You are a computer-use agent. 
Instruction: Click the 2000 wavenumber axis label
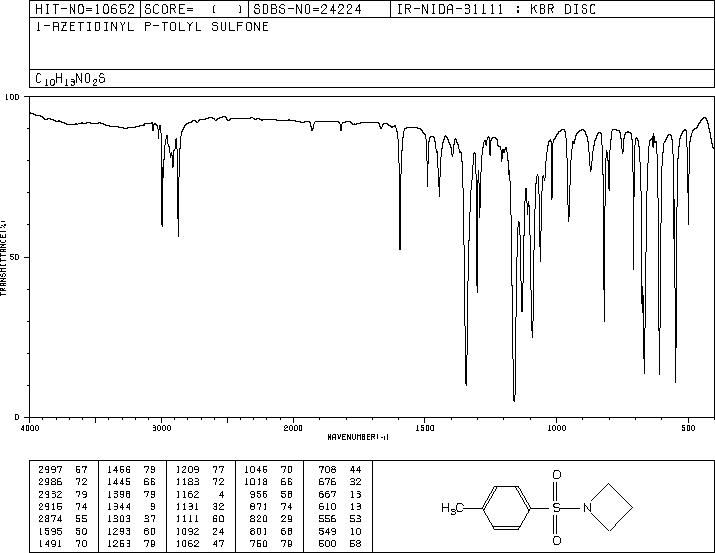pos(293,428)
